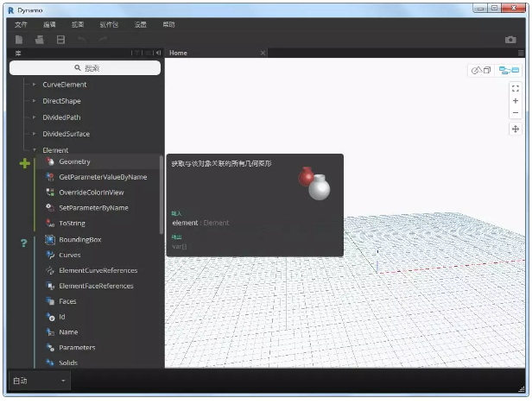Expand the DividedPath tree node

(x=34, y=117)
